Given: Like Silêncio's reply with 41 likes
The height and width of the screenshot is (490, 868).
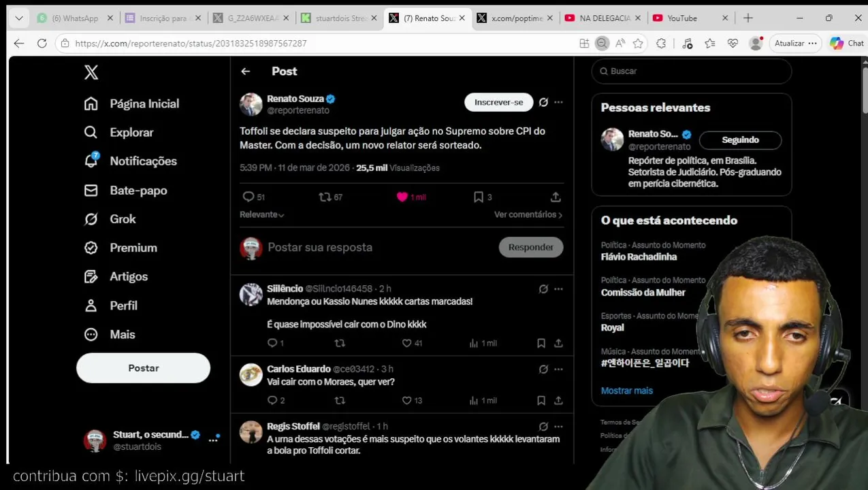Looking at the screenshot, I should point(406,343).
